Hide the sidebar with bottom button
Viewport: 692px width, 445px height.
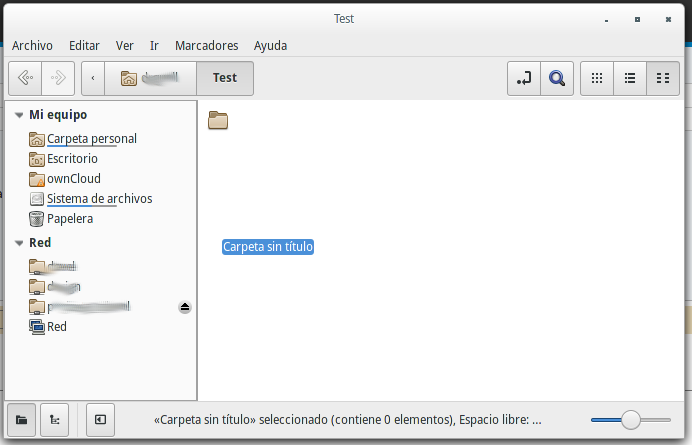tap(101, 420)
